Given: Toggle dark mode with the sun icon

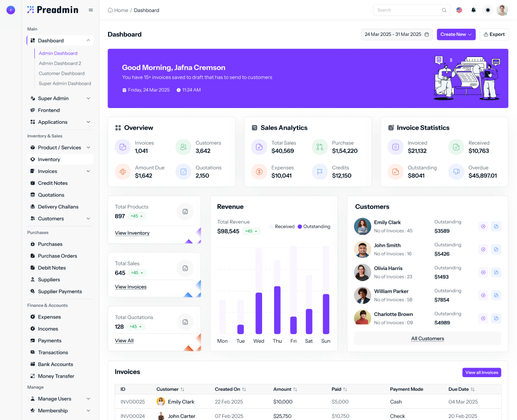Looking at the screenshot, I should pos(487,10).
